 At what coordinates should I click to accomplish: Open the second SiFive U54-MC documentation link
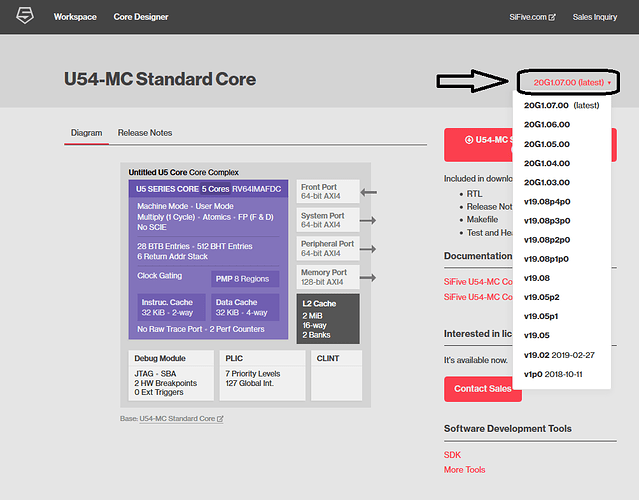point(478,297)
